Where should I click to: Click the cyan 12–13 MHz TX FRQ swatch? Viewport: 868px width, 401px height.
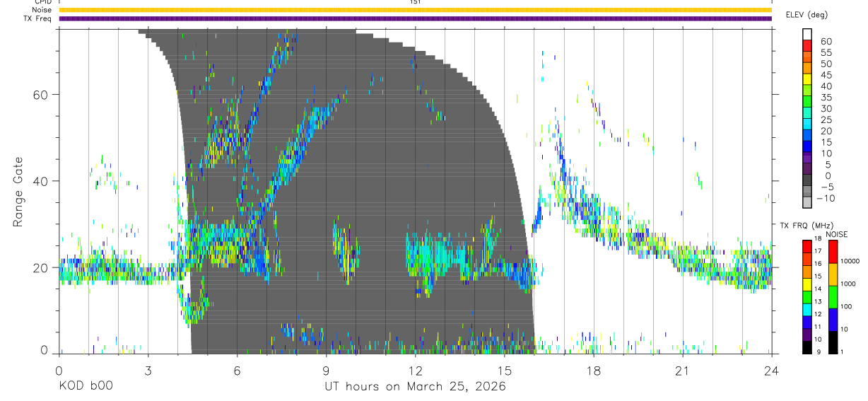807,310
